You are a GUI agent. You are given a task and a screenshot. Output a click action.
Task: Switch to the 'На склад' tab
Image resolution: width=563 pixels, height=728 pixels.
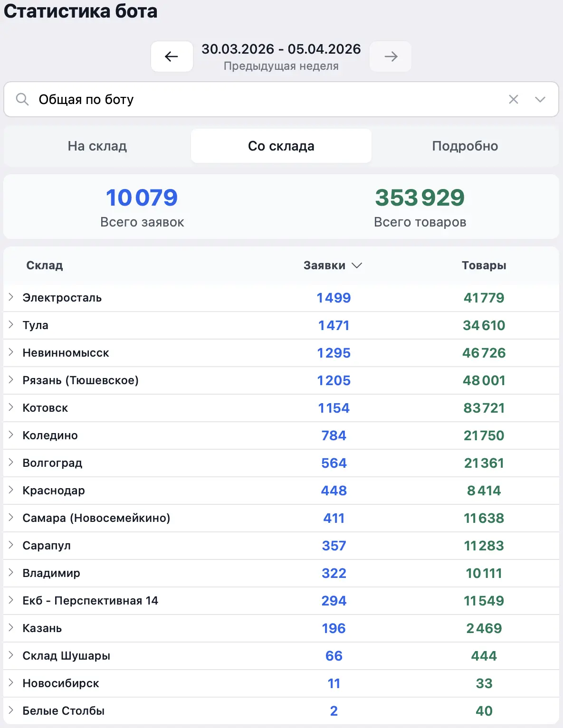[x=97, y=146]
